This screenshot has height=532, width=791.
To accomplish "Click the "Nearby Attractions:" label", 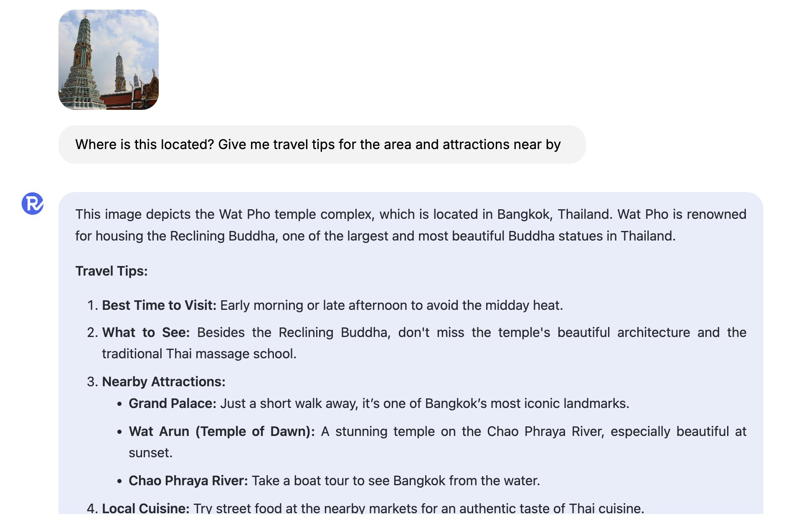I will coord(164,382).
